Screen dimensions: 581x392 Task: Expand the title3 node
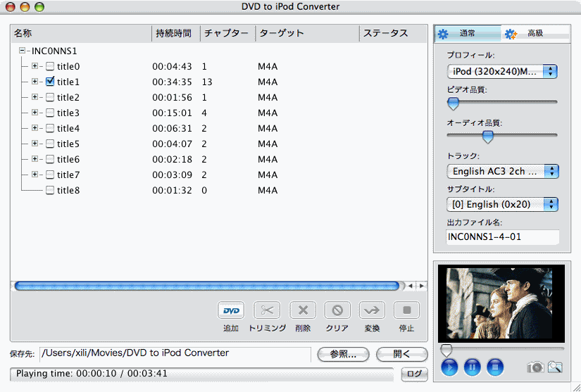35,112
